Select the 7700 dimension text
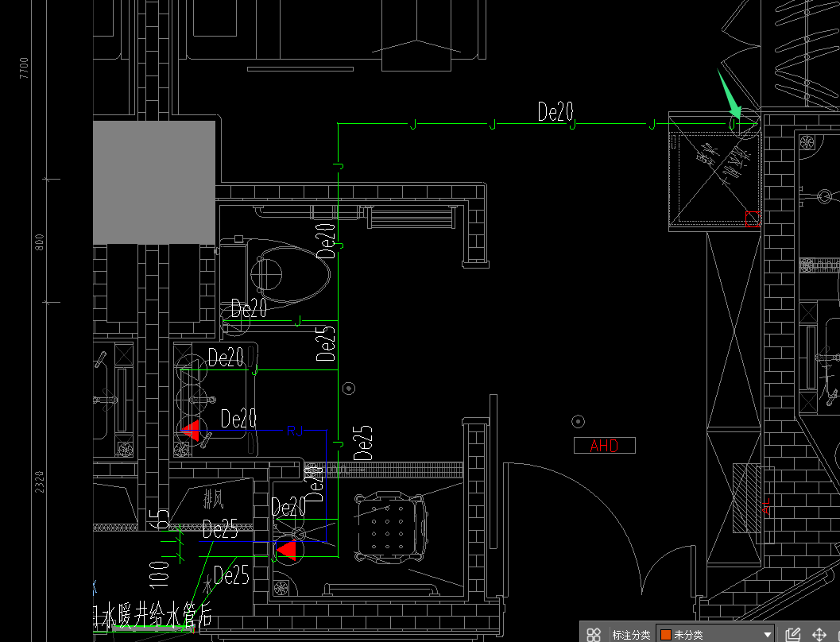Screen dimensions: 840x642 pos(24,68)
